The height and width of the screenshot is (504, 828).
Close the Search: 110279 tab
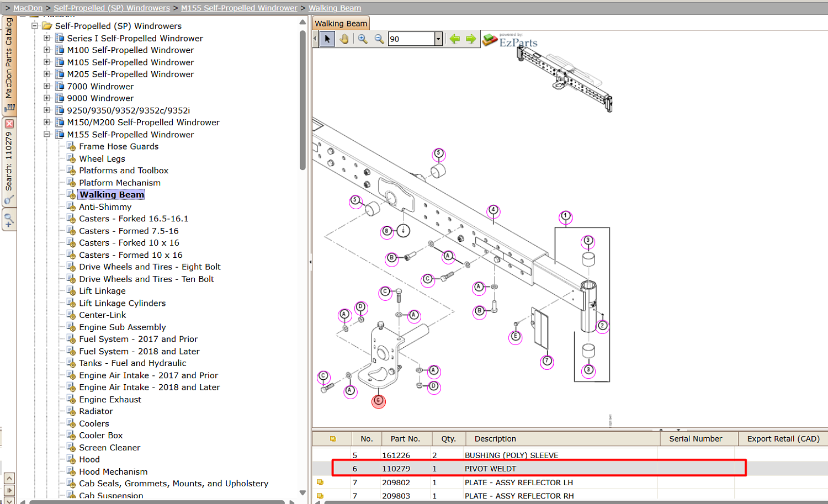pyautogui.click(x=9, y=124)
